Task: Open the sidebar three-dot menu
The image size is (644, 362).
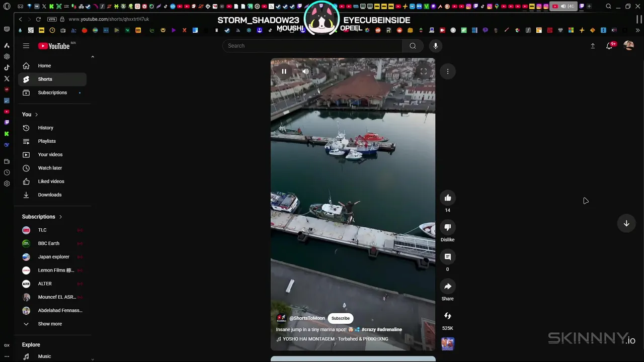Action: (x=7, y=356)
